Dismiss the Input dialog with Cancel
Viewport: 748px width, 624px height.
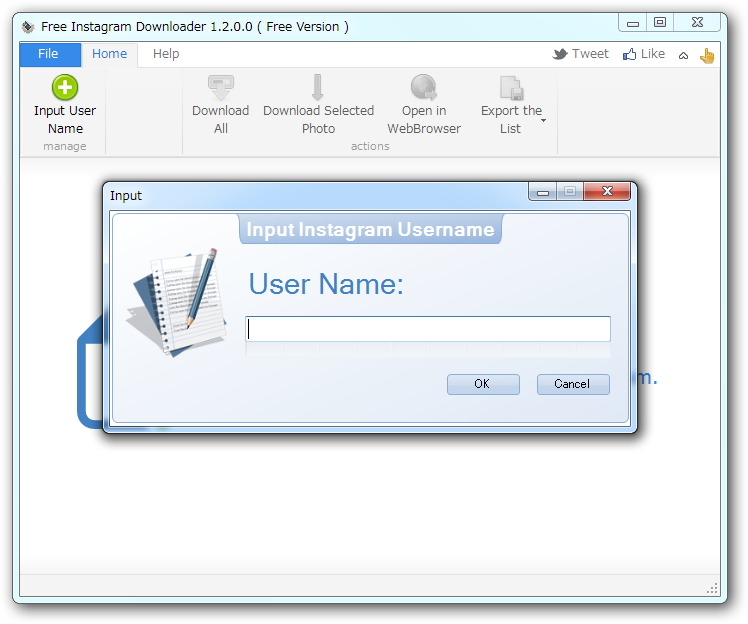pyautogui.click(x=573, y=384)
